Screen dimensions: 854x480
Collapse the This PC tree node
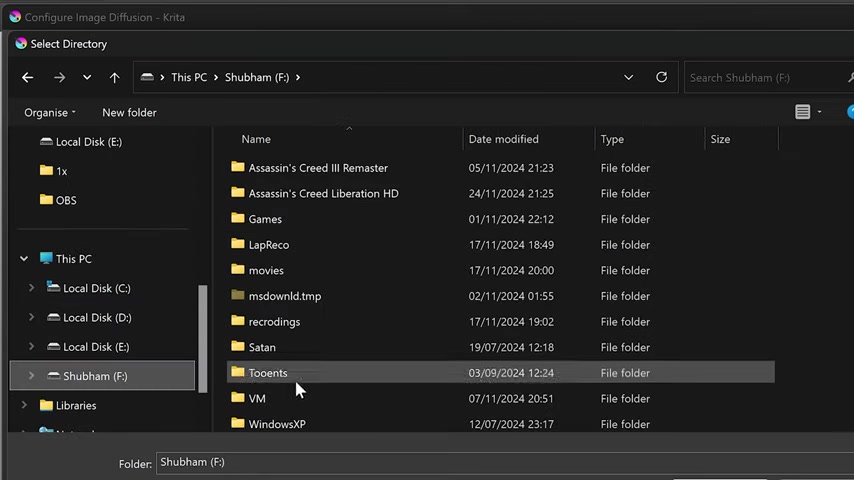point(24,259)
